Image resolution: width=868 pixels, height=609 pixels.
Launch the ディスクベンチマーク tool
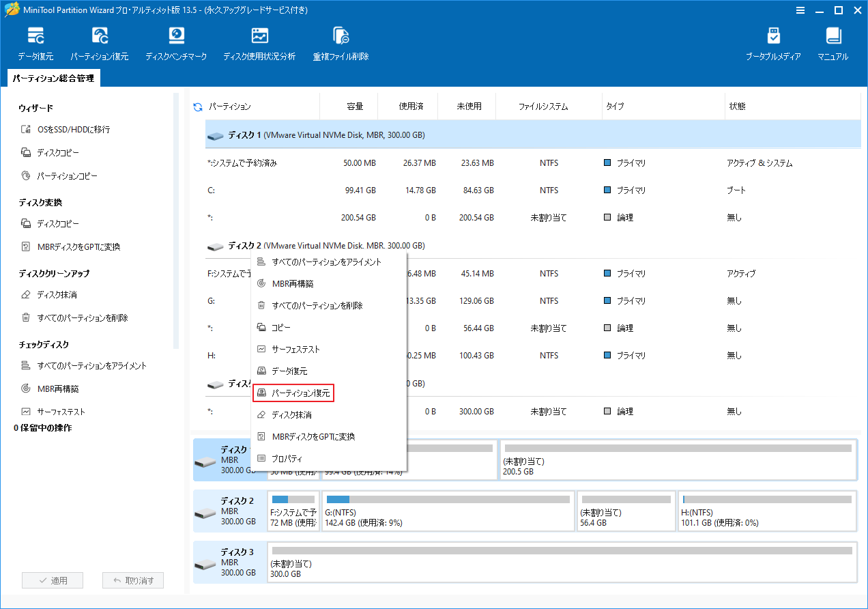(176, 41)
